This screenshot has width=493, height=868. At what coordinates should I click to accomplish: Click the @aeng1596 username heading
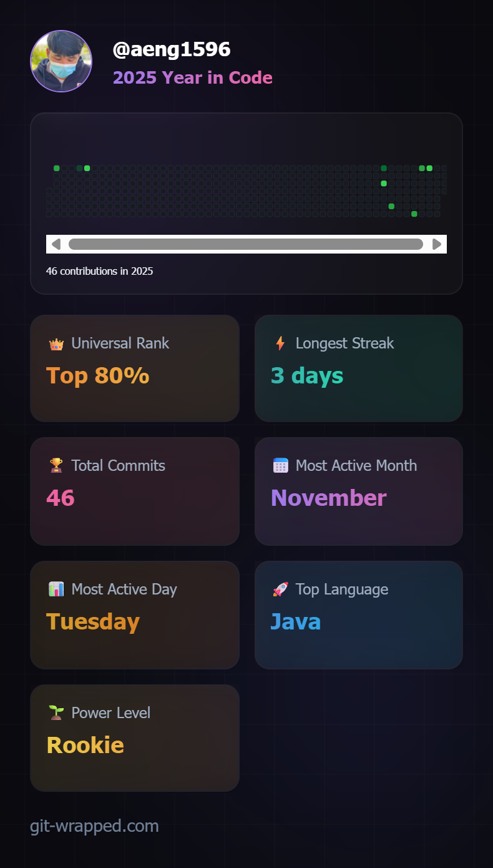pos(172,49)
